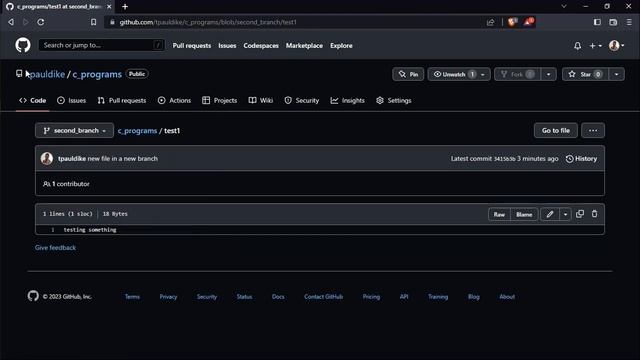640x360 pixels.
Task: Open the browser hamburger menu
Action: tap(629, 22)
